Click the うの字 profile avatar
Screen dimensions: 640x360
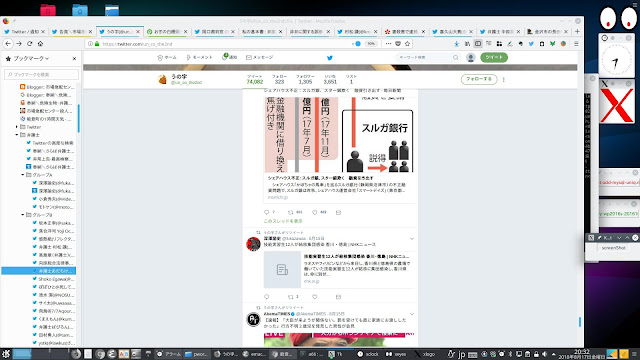(x=162, y=79)
